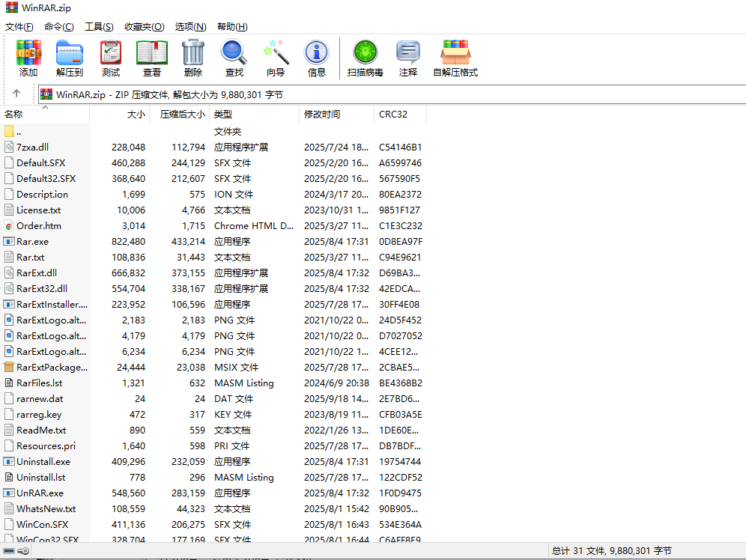The height and width of the screenshot is (560, 746).
Task: Select the ReadMe.txt file name
Action: tap(41, 430)
